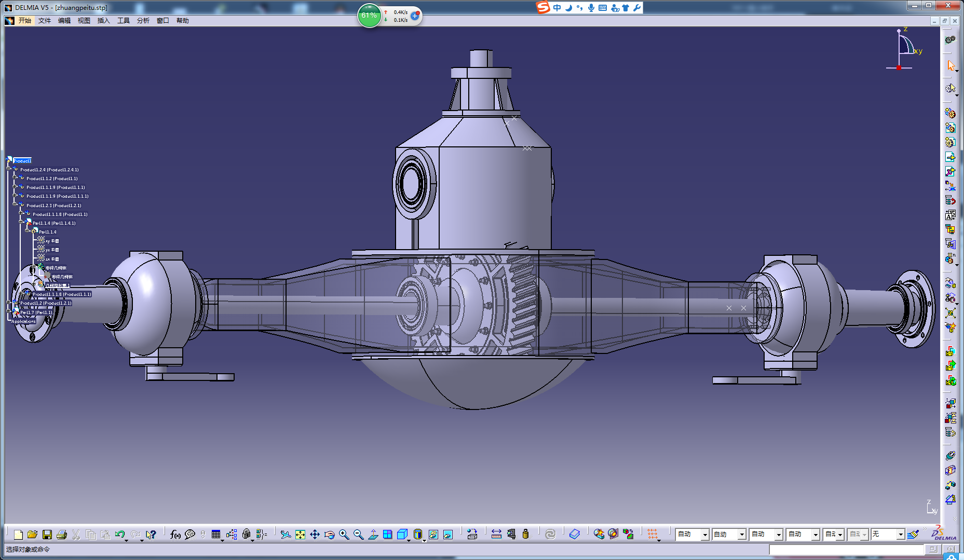This screenshot has height=560, width=964.
Task: Toggle the Sogou soft keyboard
Action: pyautogui.click(x=603, y=8)
